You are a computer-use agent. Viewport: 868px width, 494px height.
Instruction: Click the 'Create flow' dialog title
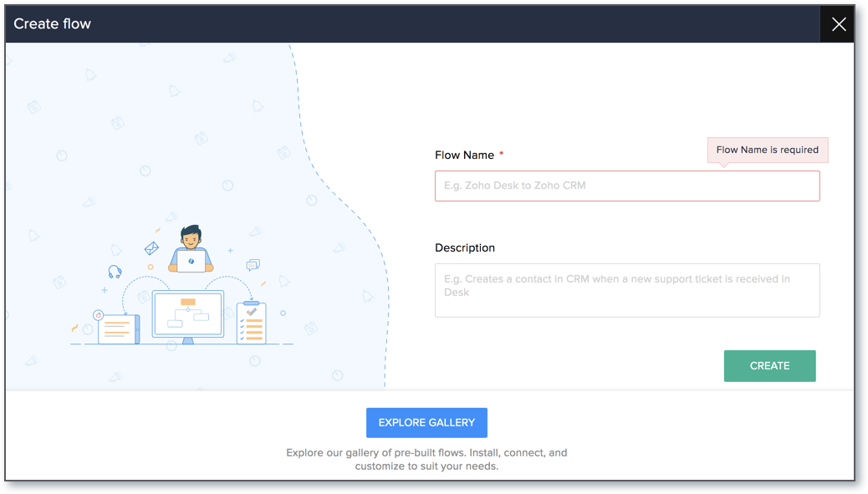tap(52, 23)
